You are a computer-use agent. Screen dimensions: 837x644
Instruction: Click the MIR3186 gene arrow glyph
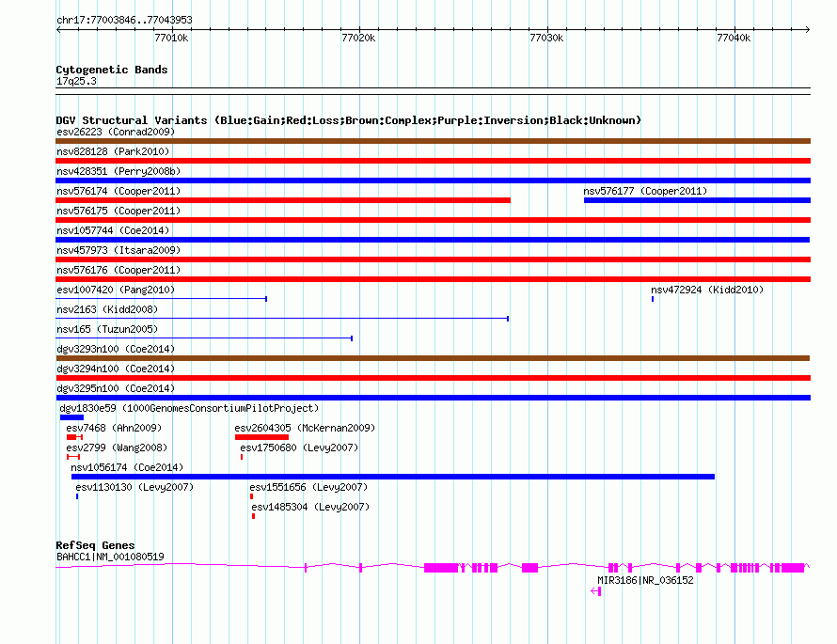click(595, 591)
